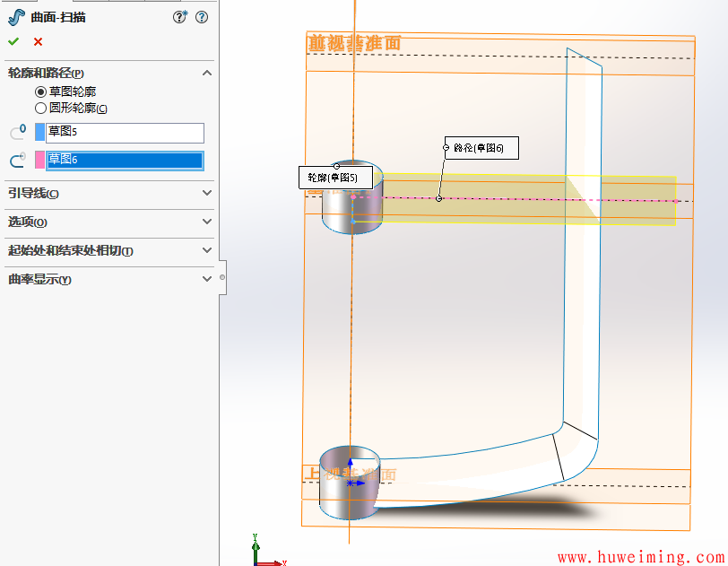This screenshot has height=566, width=728.
Task: Click the 草图6 path selection box
Action: [x=125, y=161]
